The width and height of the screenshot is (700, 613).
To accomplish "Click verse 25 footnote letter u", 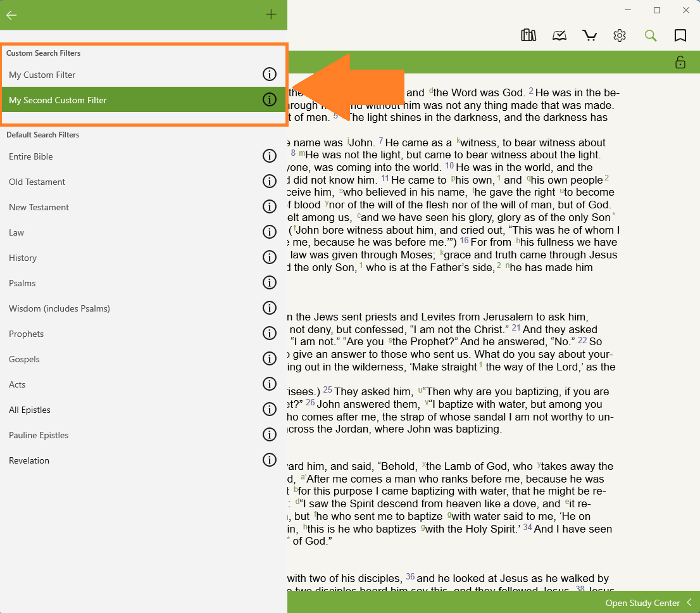I will pyautogui.click(x=420, y=390).
